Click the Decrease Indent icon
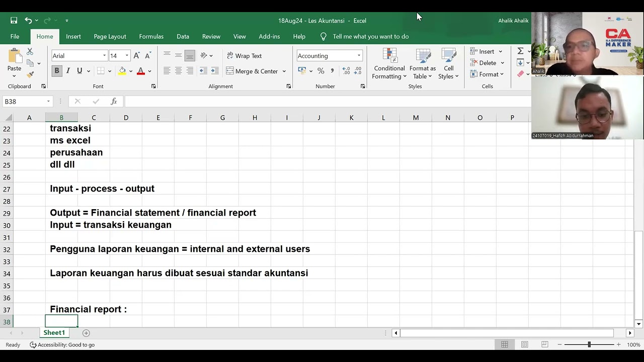644x362 pixels. pos(203,71)
